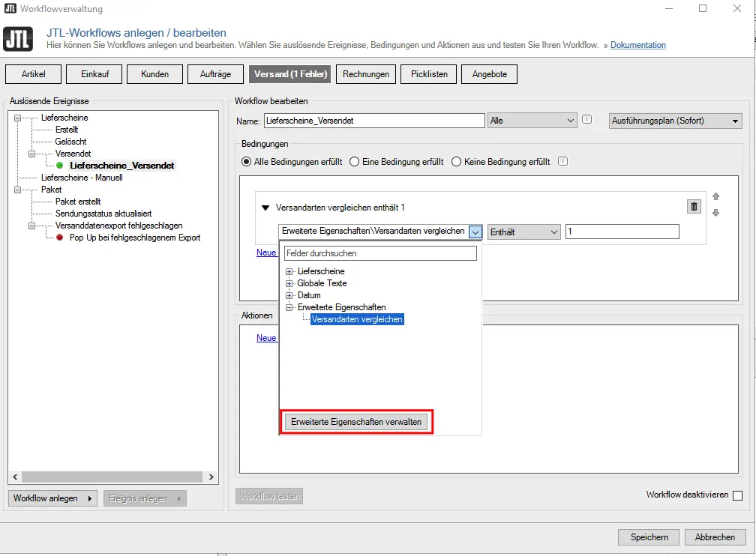
Task: Collapse the Erweiterte Eigenschaften node
Action: tap(289, 307)
